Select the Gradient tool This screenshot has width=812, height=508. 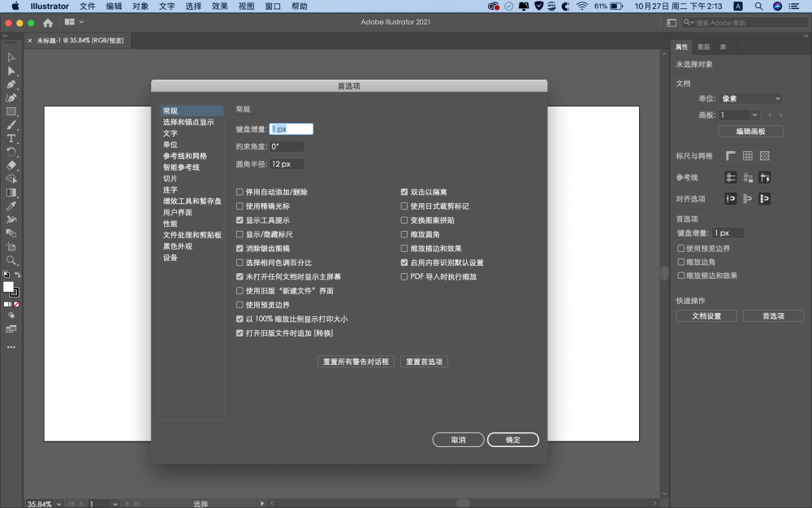tap(11, 193)
